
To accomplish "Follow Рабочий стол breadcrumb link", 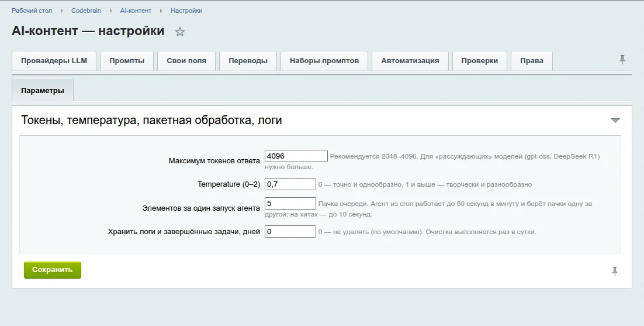I will [32, 11].
